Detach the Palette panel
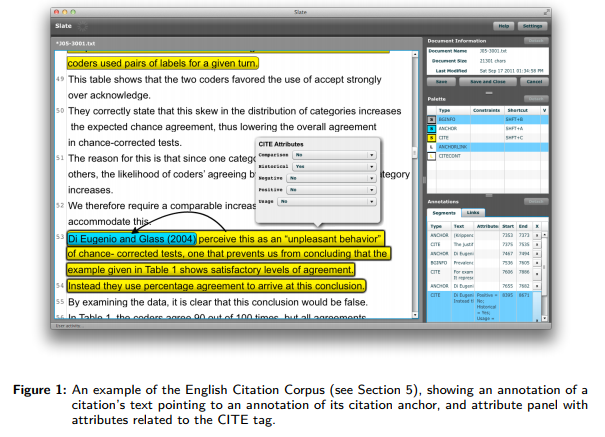Viewport: 605px width, 437px height. [x=536, y=99]
